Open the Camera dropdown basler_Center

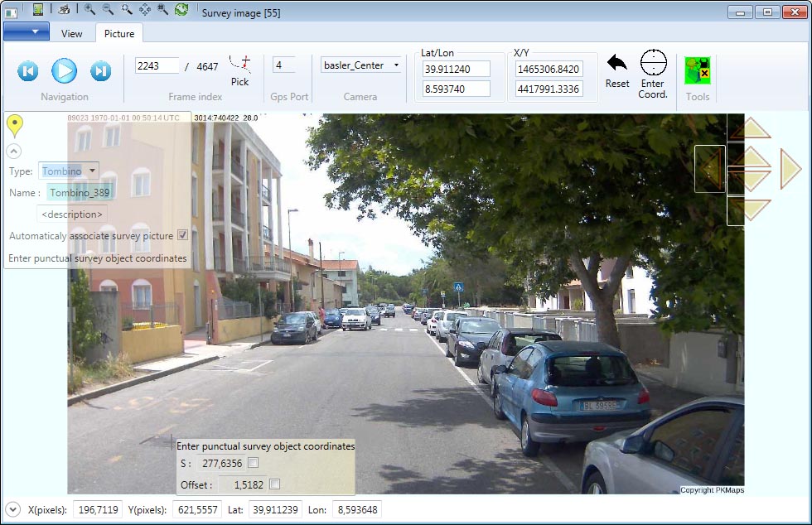pyautogui.click(x=361, y=65)
